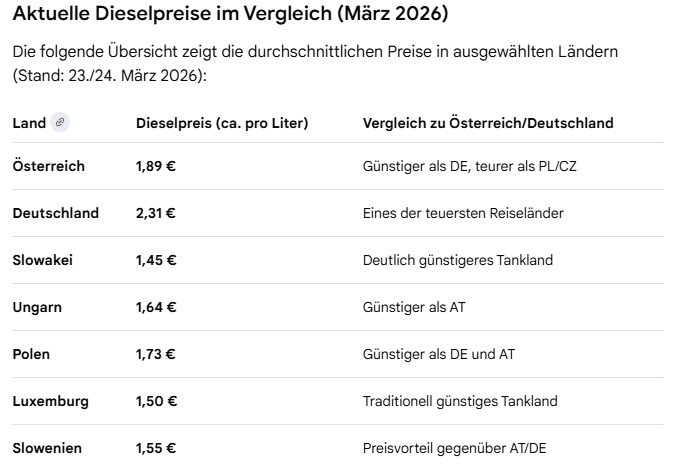Click the Land column header
Image resolution: width=681 pixels, height=475 pixels.
tap(29, 123)
